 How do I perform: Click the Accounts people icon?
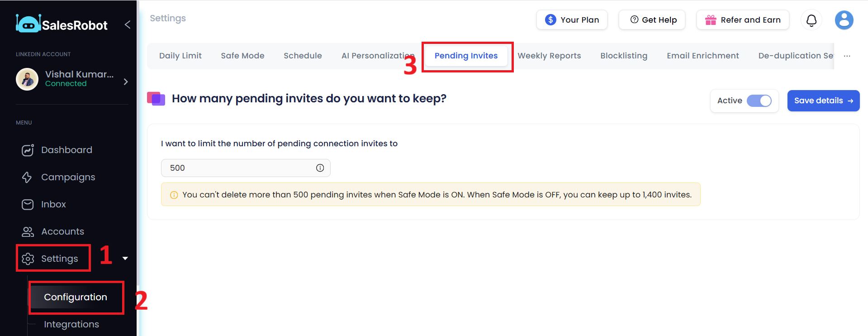click(28, 231)
